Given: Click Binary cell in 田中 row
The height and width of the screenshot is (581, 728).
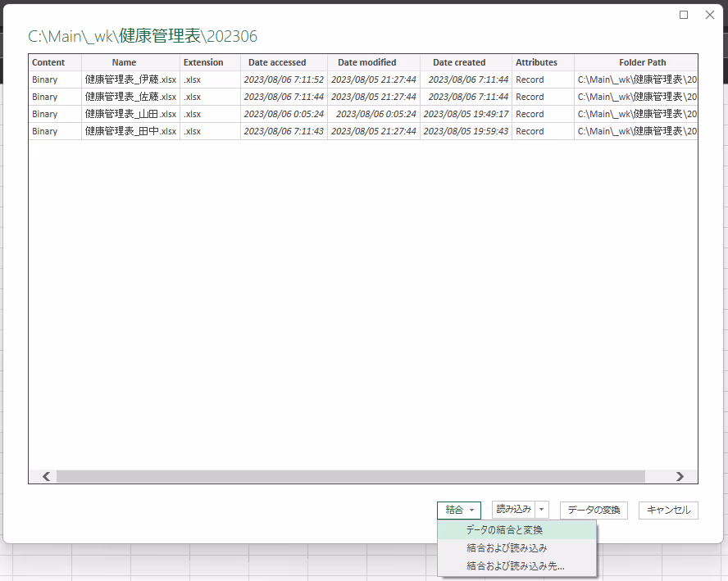Looking at the screenshot, I should 55,131.
